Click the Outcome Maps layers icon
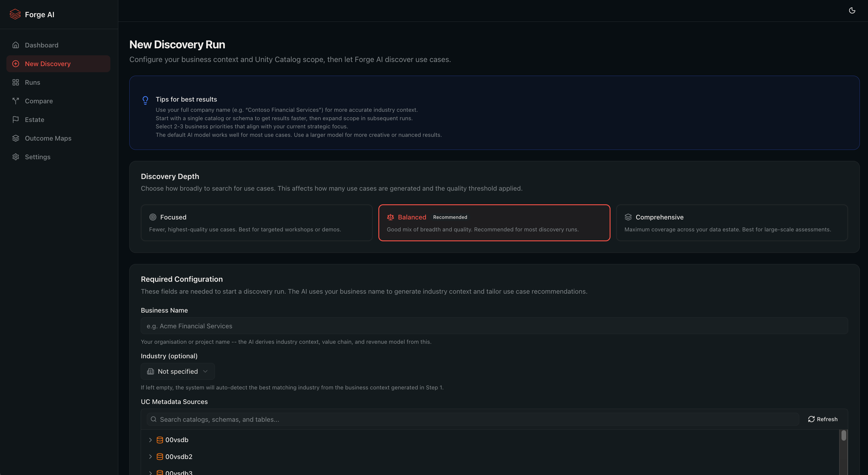Viewport: 868px width, 475px height. [15, 138]
